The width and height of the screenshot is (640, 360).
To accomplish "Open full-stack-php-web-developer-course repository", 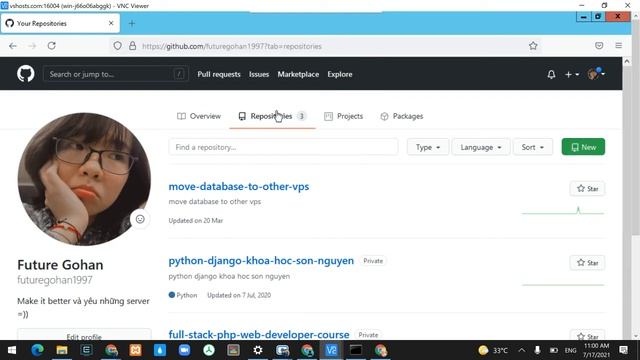I will (x=259, y=334).
